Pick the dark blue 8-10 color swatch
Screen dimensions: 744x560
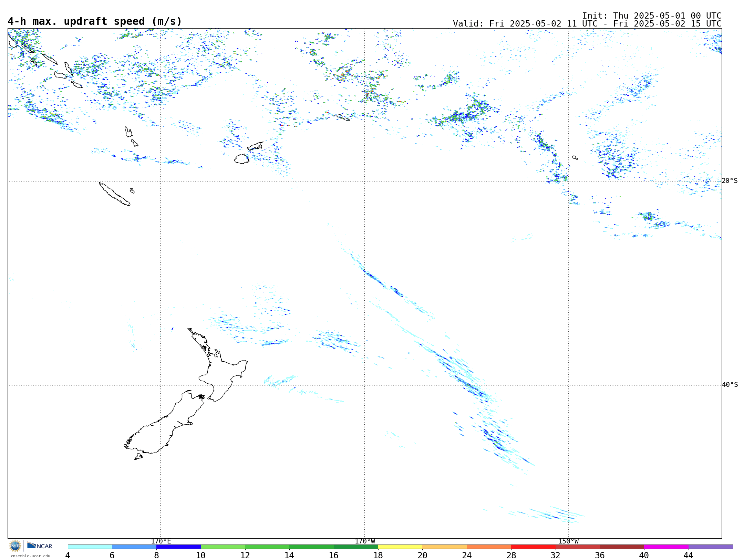178,547
